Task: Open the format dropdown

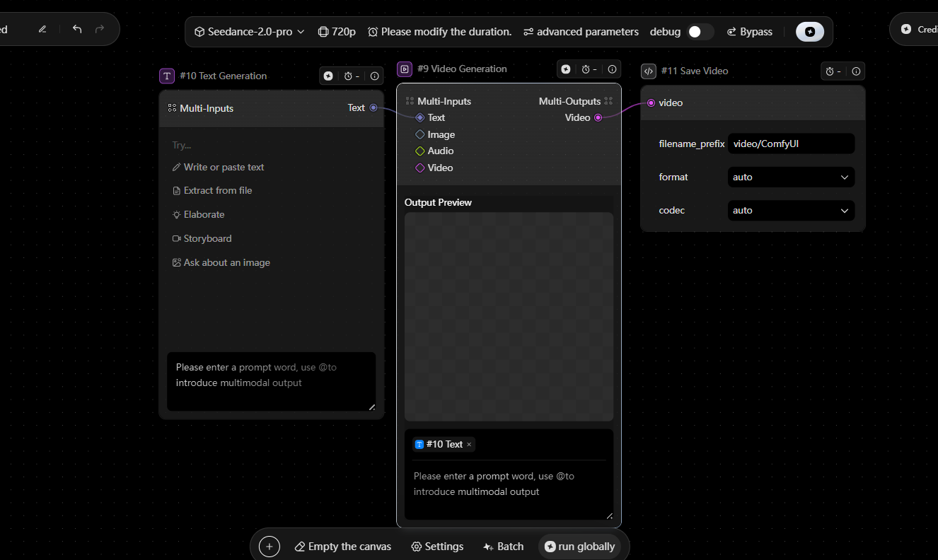Action: [791, 177]
